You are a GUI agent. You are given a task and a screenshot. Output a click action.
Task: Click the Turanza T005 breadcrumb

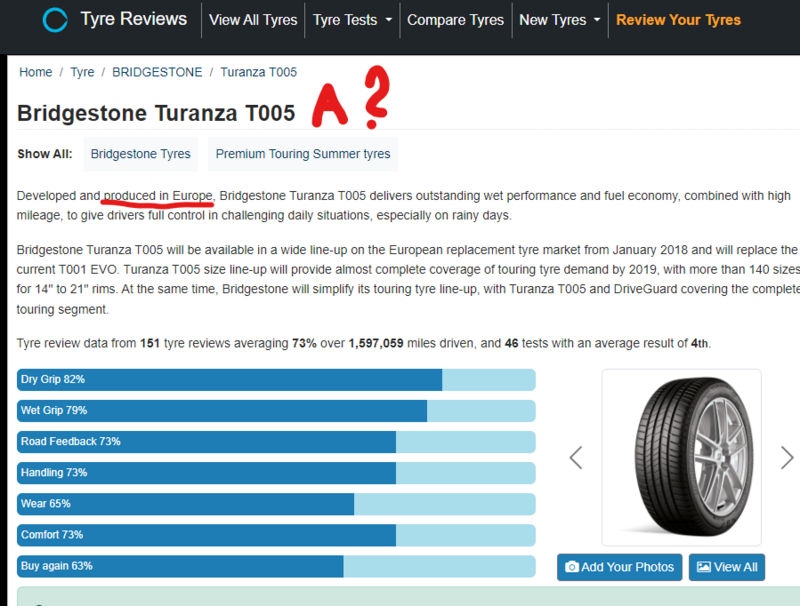(x=258, y=72)
